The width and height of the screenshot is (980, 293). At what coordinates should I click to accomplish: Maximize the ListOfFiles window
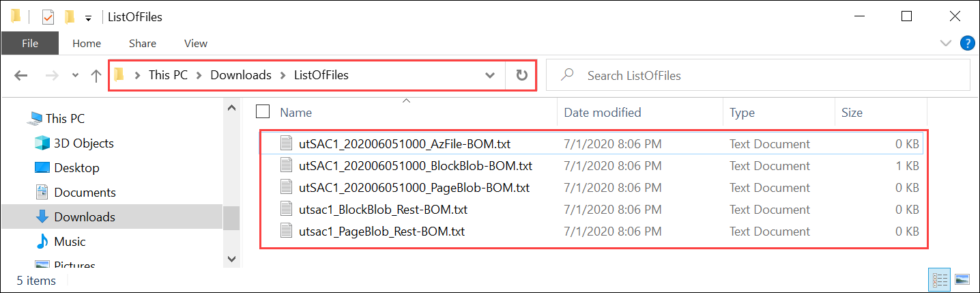point(906,16)
